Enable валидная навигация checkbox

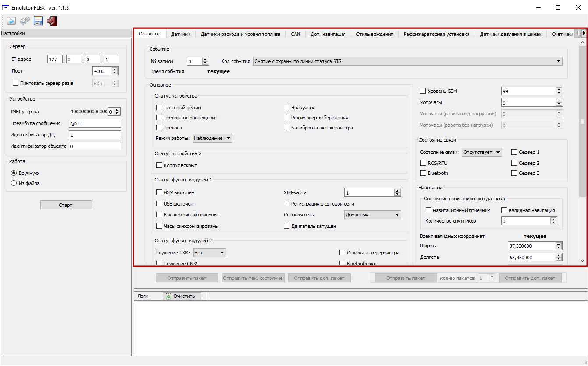coord(504,210)
